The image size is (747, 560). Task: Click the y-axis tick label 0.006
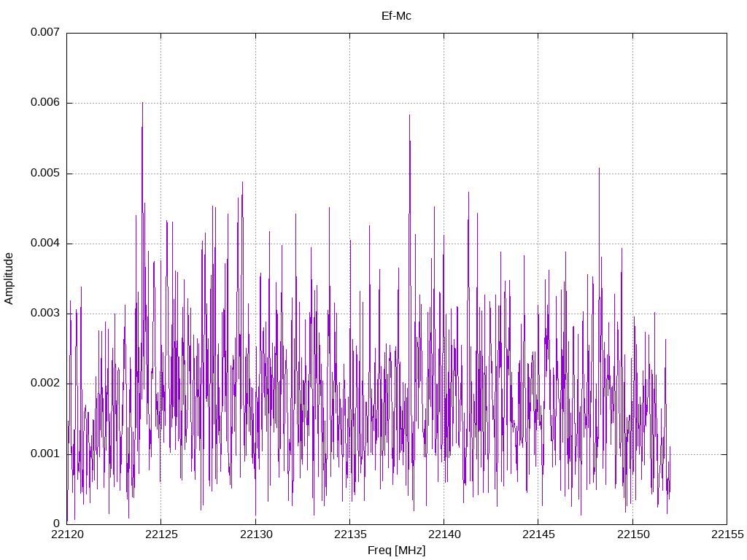pos(45,102)
